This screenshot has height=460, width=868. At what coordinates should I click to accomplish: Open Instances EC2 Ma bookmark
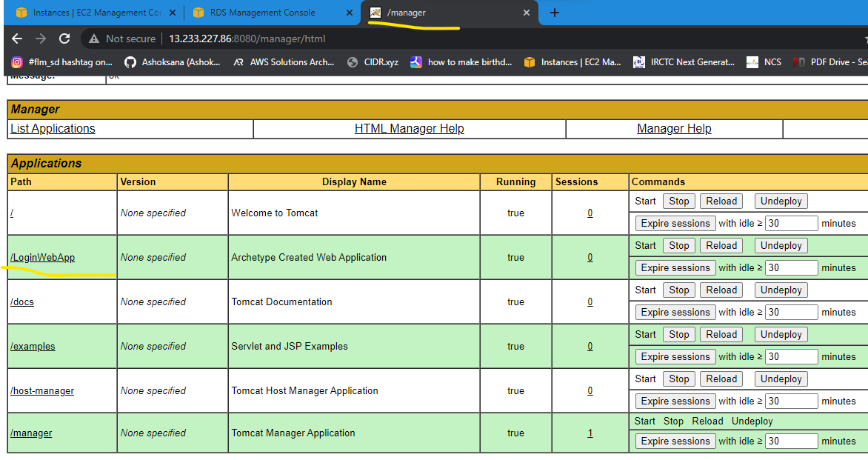[x=572, y=62]
